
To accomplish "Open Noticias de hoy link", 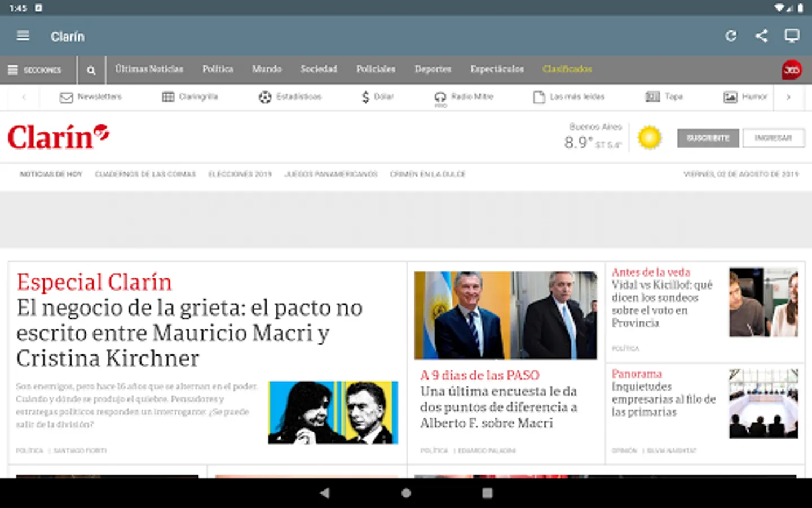I will [x=51, y=174].
